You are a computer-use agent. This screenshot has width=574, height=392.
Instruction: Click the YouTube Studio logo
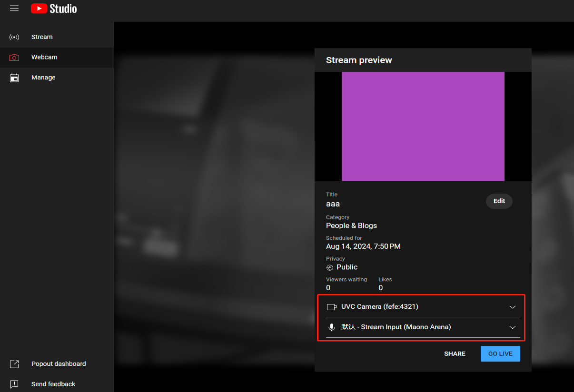pos(54,9)
